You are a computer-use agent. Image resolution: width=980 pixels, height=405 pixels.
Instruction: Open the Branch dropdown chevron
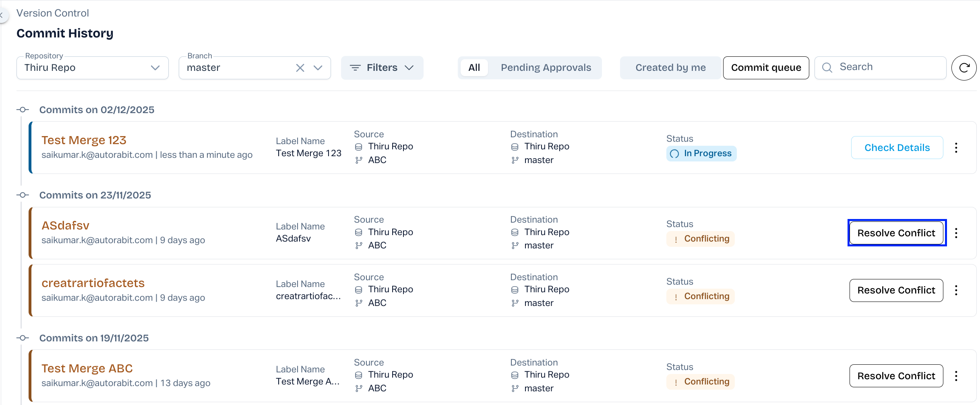(318, 68)
